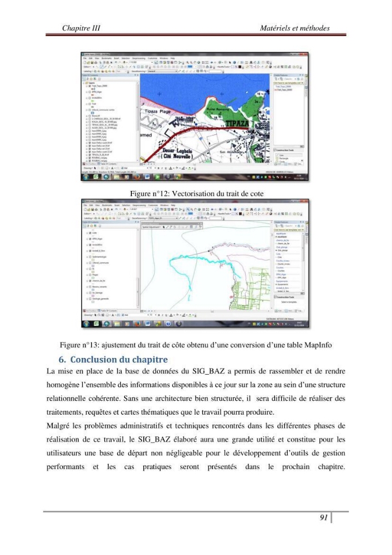
Task: Select Pan hand tool in Figure 12 ArcMap toolbar
Action: tap(195, 62)
